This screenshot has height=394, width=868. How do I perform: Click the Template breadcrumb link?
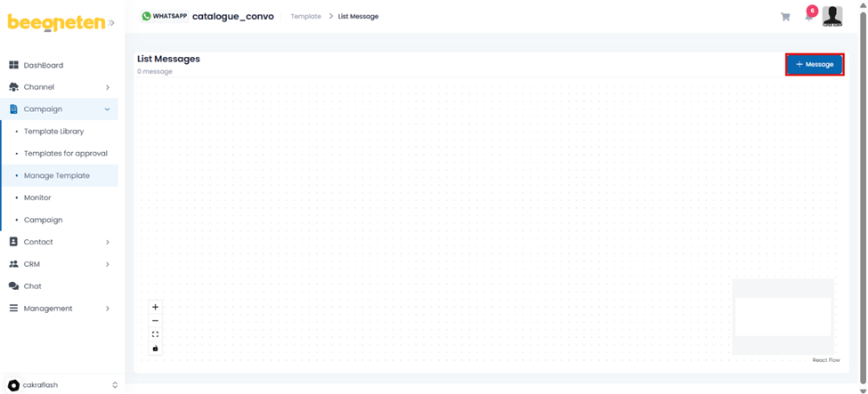tap(305, 17)
